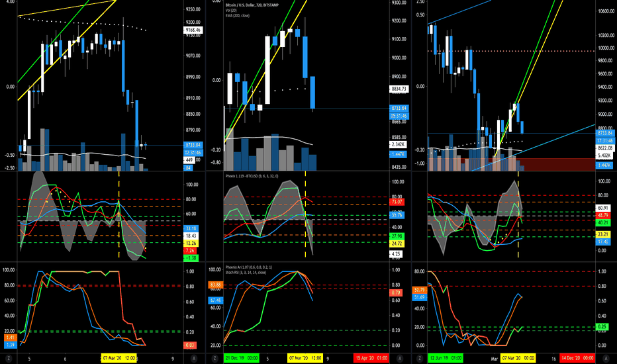Click the 8622.08 price label
Viewport: 617px width, 364px height.
click(605, 148)
